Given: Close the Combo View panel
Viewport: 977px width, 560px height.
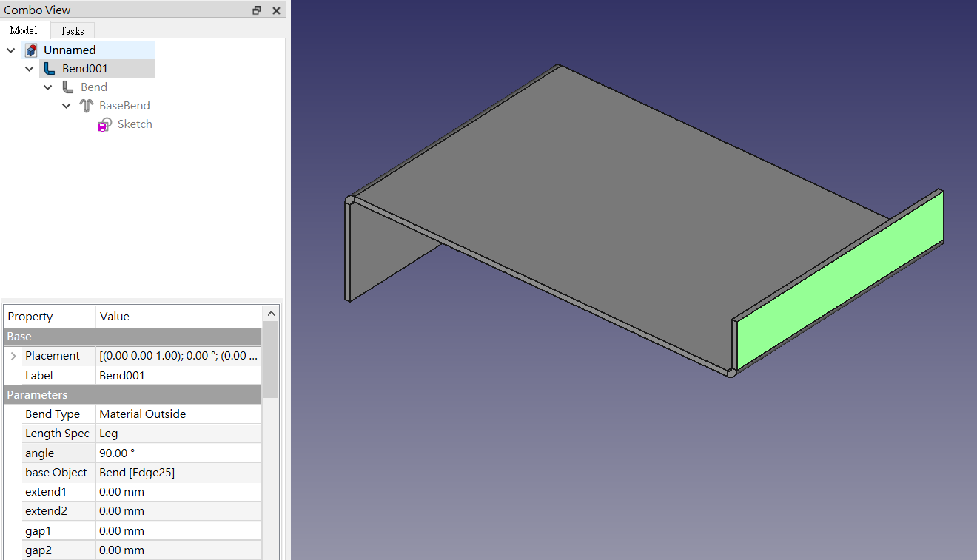Looking at the screenshot, I should click(276, 10).
